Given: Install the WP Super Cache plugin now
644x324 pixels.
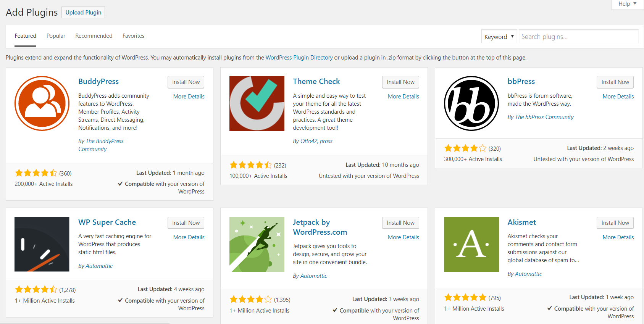Looking at the screenshot, I should (x=186, y=223).
